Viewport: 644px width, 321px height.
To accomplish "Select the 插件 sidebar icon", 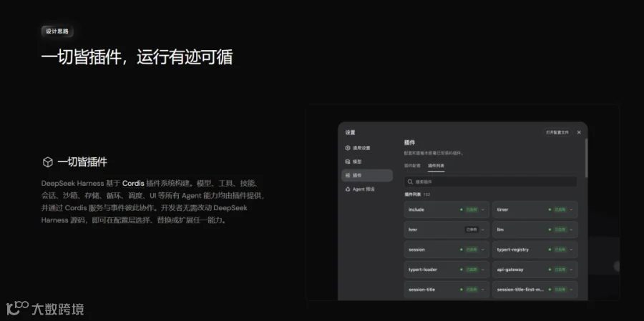I will click(348, 175).
